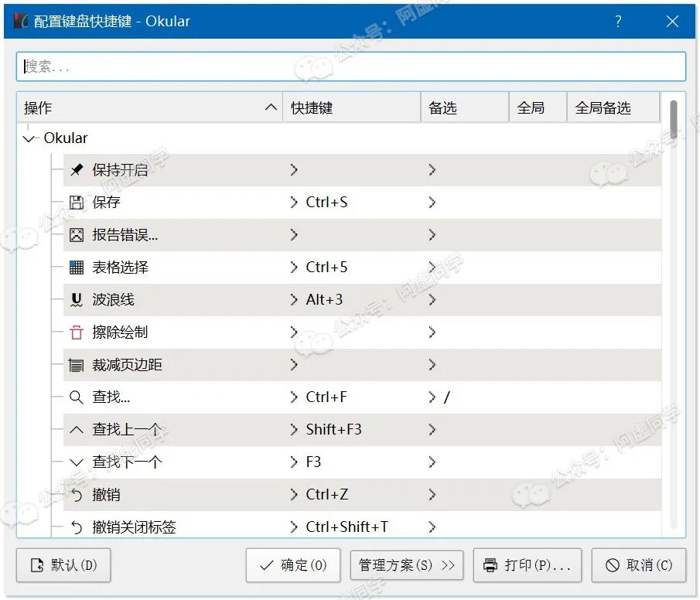Open the 管理方案(S) button
The image size is (700, 600).
tap(407, 566)
